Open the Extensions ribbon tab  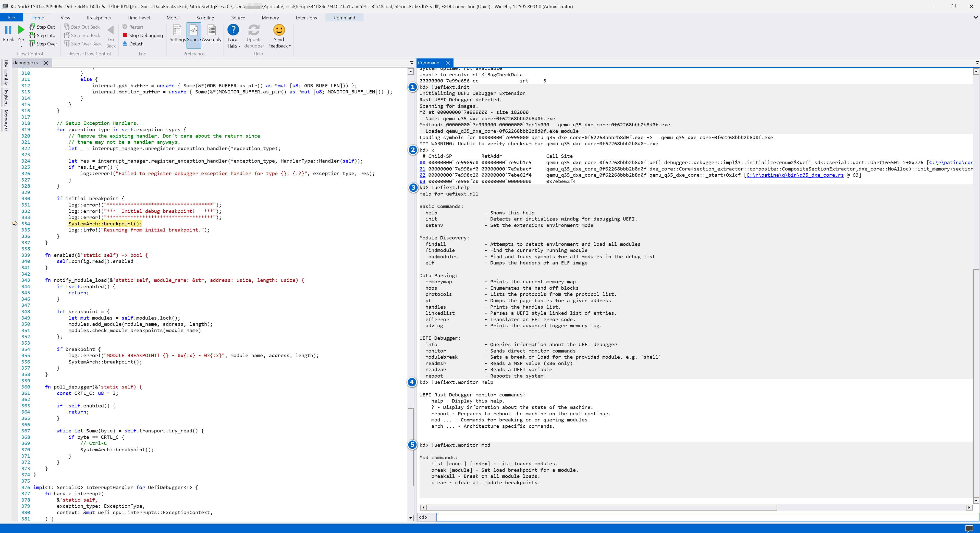[306, 18]
